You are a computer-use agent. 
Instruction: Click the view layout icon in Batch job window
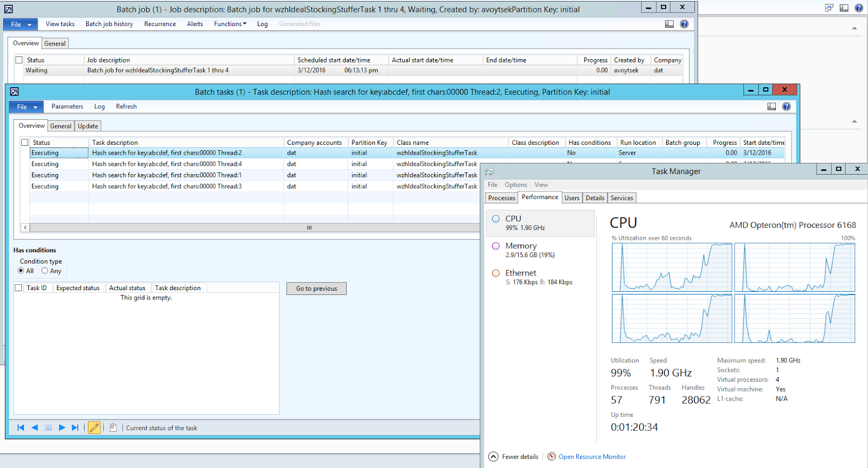[669, 24]
